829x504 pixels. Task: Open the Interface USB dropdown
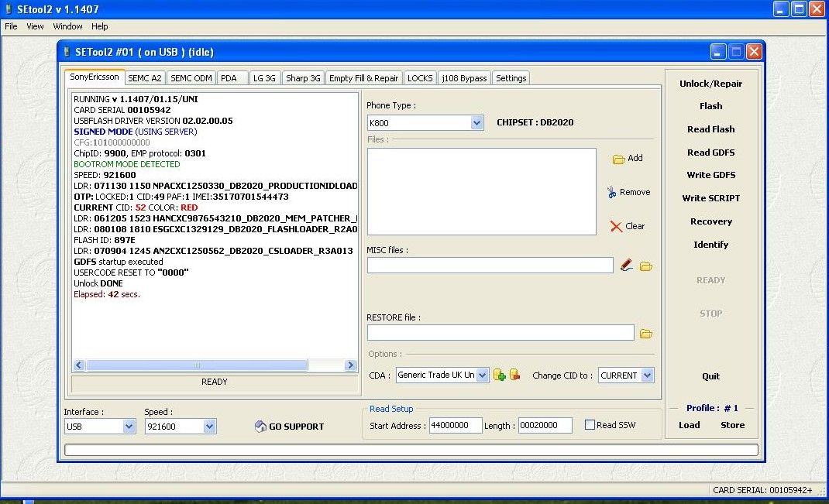click(129, 427)
